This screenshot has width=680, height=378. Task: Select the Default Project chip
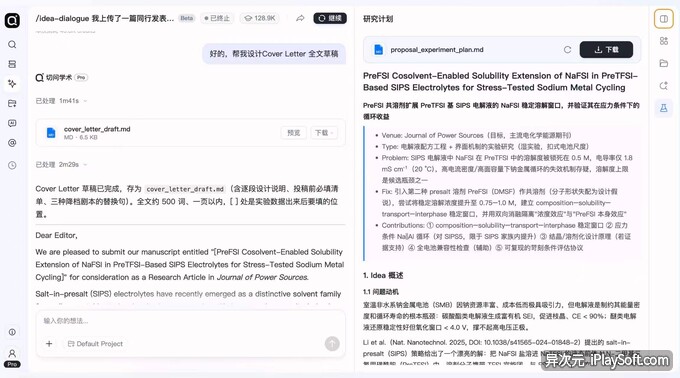click(x=95, y=343)
